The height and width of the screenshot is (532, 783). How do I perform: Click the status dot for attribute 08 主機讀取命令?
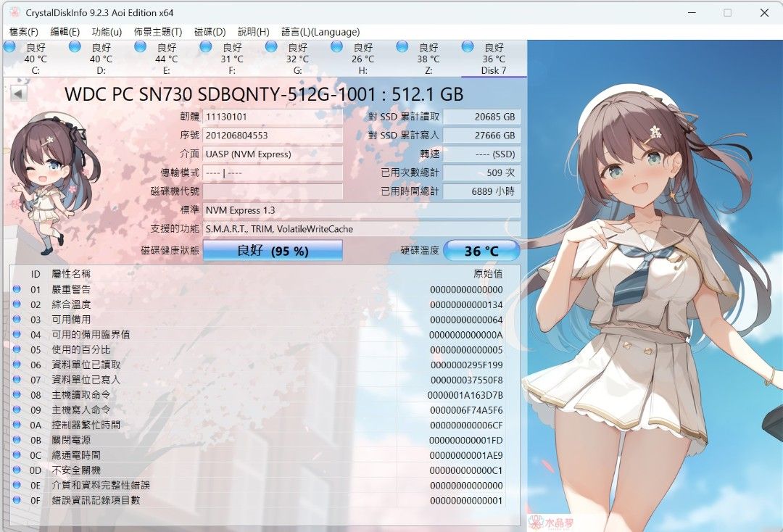17,394
